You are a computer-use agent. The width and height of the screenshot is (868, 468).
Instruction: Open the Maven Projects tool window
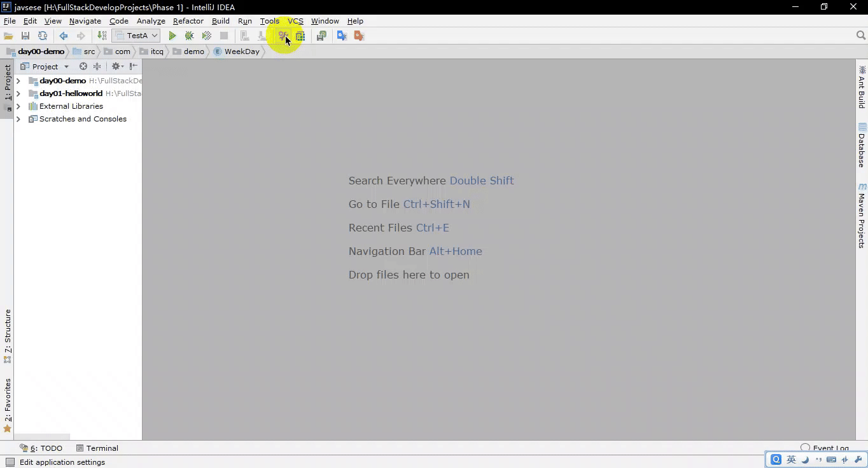(862, 216)
